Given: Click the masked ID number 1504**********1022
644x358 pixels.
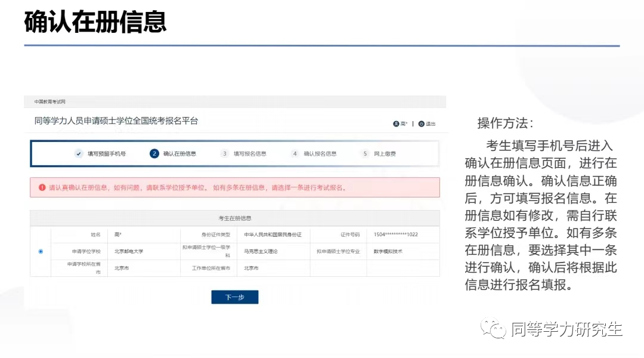Looking at the screenshot, I should click(x=396, y=234).
